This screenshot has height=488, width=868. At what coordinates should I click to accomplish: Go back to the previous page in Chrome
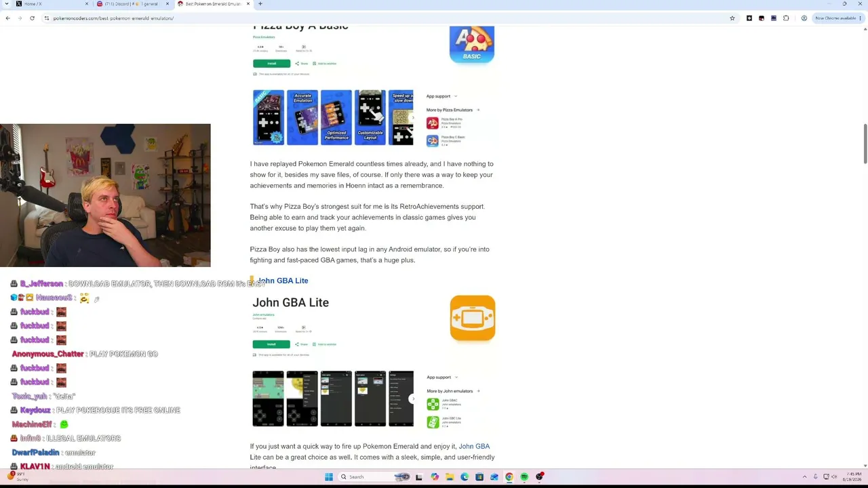click(7, 18)
